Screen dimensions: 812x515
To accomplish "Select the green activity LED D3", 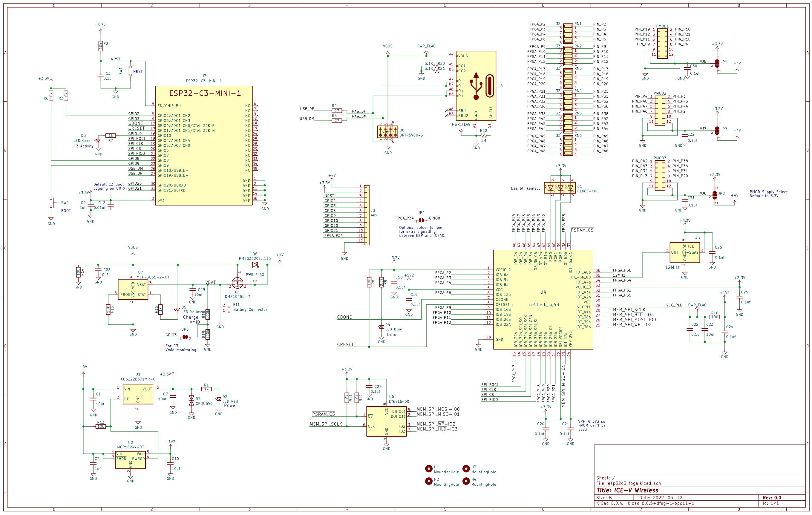I will coord(98,141).
